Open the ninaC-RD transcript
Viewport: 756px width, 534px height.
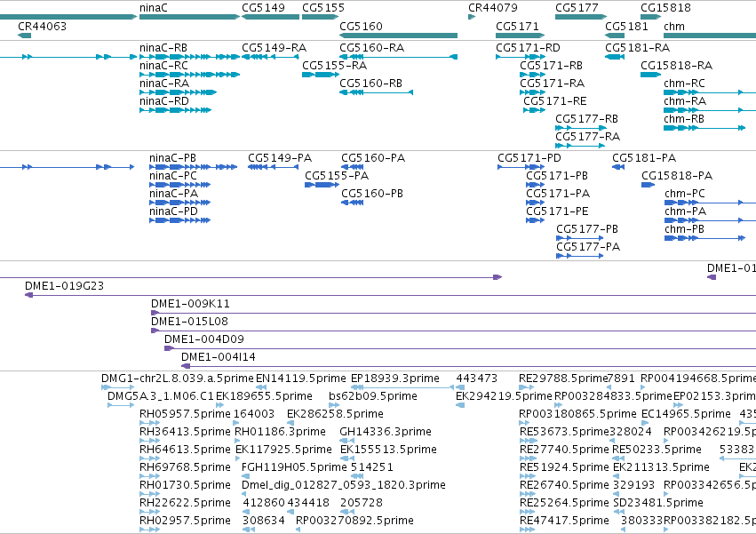pos(175,110)
